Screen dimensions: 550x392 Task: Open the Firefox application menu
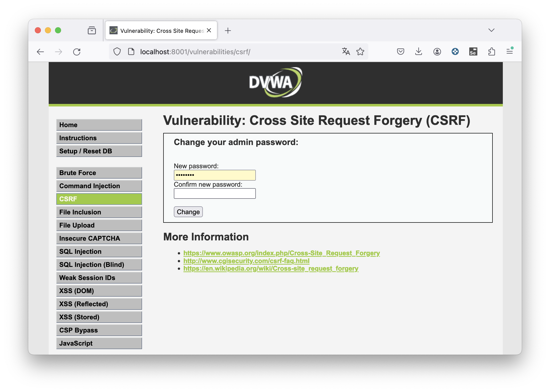tap(510, 52)
